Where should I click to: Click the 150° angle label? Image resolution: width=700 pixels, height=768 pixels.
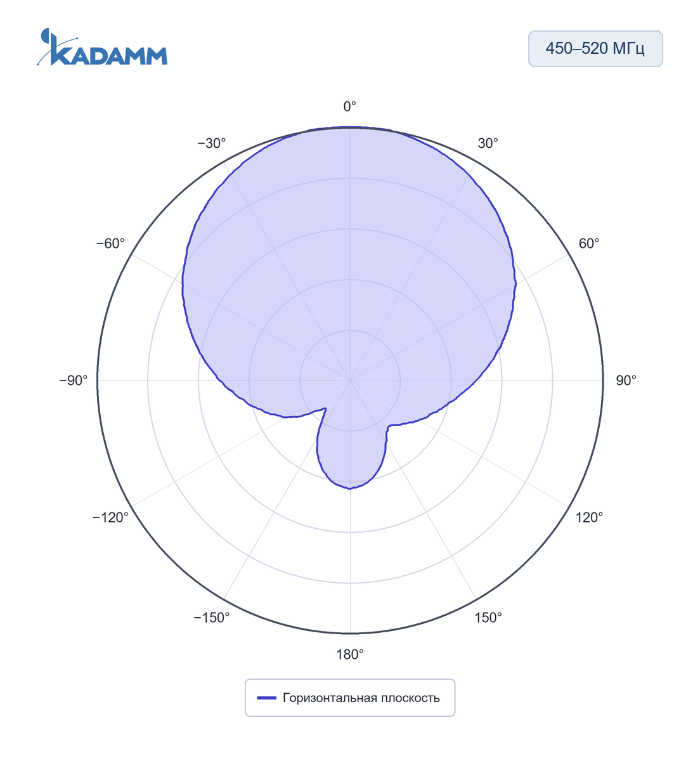point(488,618)
